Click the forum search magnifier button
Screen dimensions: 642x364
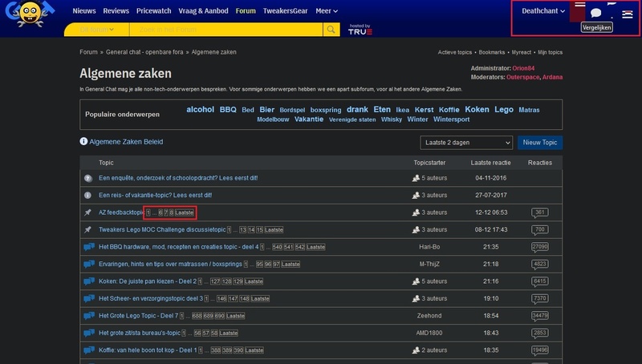(x=331, y=30)
